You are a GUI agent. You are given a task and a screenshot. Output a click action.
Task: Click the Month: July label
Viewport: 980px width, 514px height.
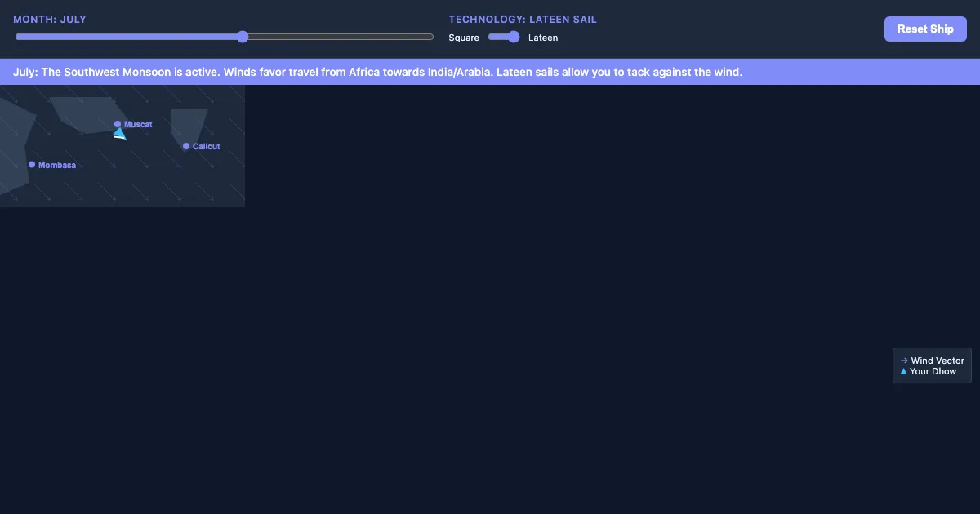coord(50,19)
